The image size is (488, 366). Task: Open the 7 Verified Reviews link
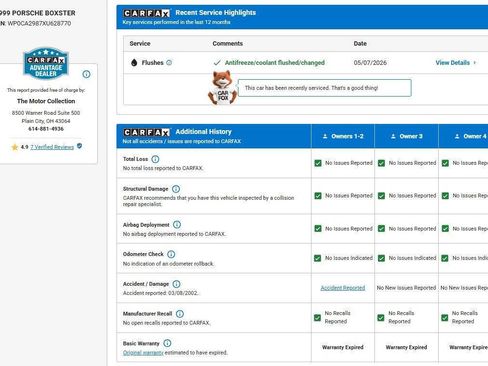(x=52, y=147)
